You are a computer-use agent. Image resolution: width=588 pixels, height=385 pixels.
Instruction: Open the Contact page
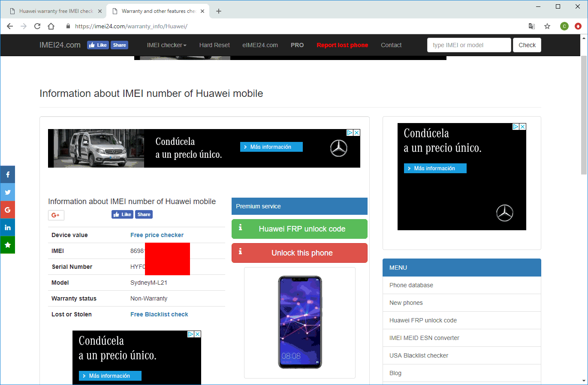pyautogui.click(x=391, y=45)
